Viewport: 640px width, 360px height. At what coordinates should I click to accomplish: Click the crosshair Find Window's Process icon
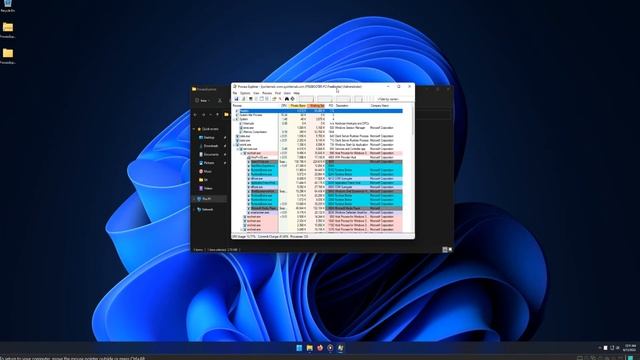point(293,99)
